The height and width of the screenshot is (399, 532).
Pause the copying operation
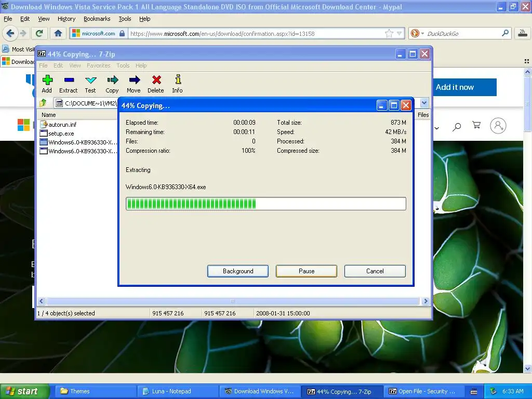(307, 271)
